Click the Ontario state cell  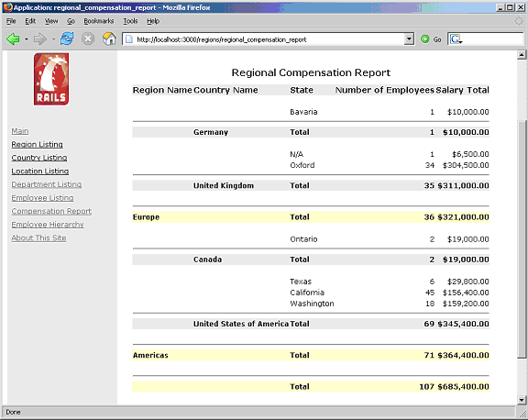(x=303, y=239)
